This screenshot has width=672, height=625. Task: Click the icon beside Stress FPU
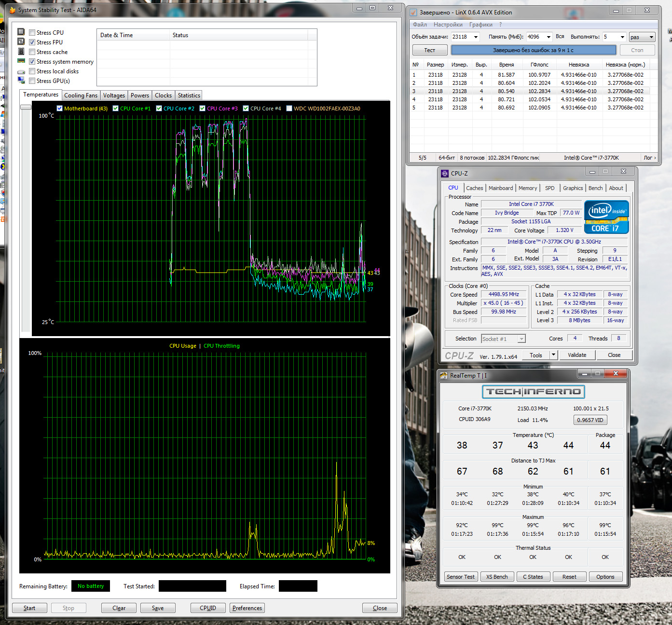pos(21,41)
